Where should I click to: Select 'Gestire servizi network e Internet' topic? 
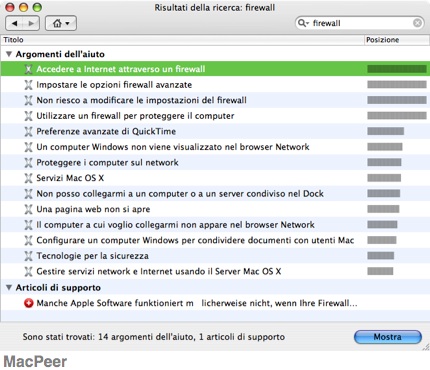click(159, 271)
